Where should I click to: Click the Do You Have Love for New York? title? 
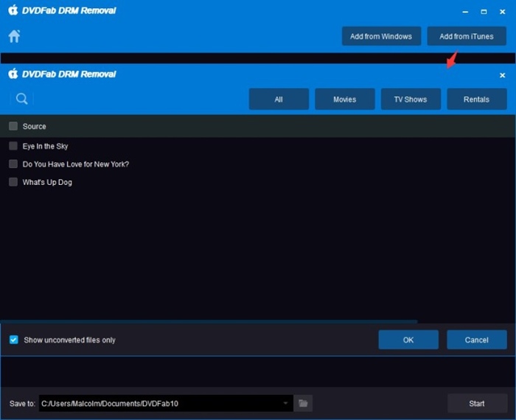pyautogui.click(x=76, y=164)
